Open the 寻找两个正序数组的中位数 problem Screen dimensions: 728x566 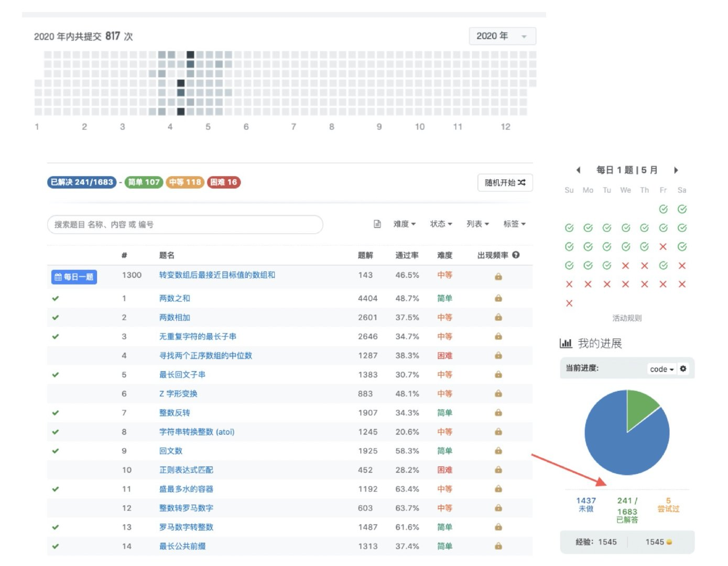pos(205,355)
